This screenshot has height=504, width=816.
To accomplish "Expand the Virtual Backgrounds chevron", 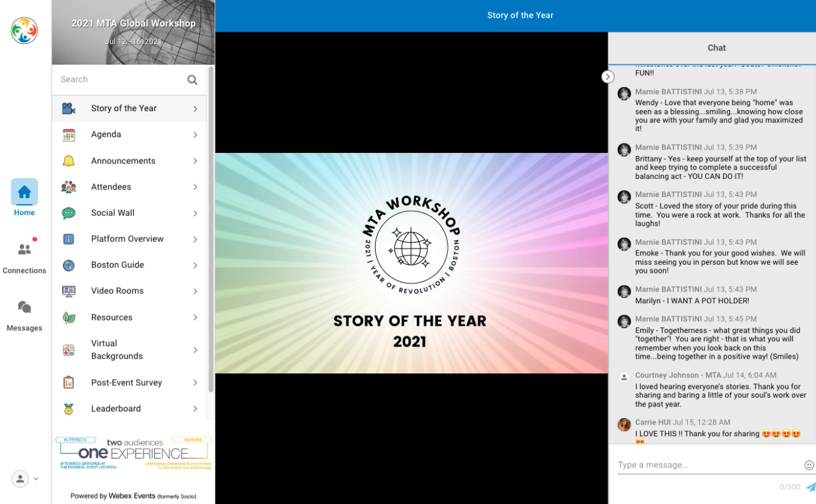I will point(195,350).
